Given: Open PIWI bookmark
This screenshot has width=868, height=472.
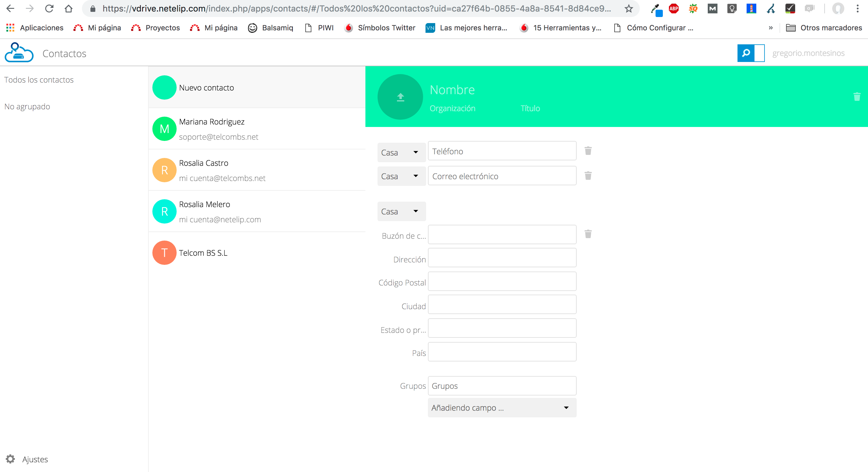Looking at the screenshot, I should pos(319,28).
